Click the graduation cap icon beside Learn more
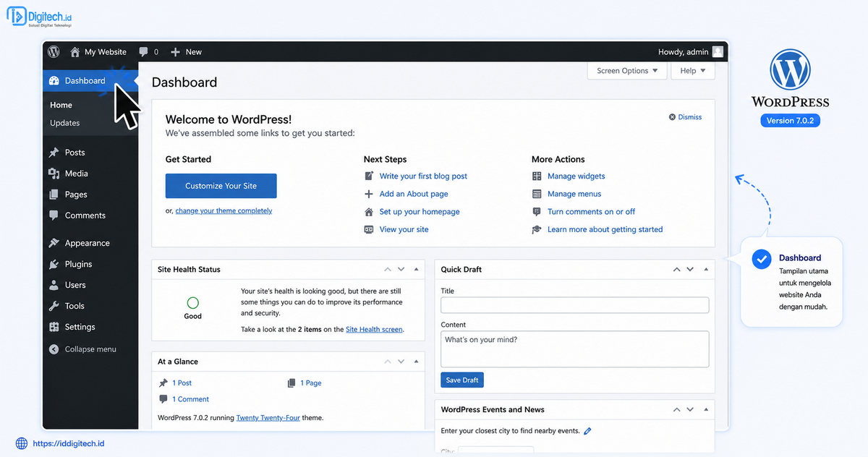 pyautogui.click(x=537, y=229)
